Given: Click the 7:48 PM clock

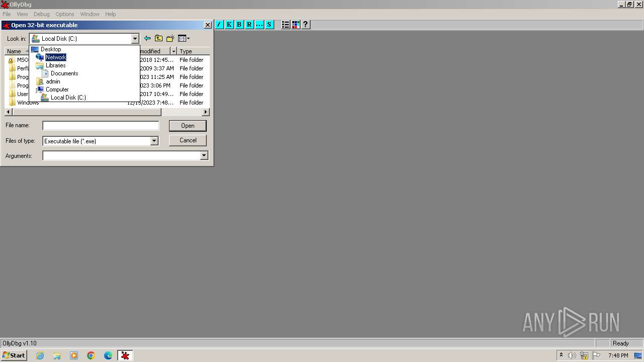Looking at the screenshot, I should [618, 355].
